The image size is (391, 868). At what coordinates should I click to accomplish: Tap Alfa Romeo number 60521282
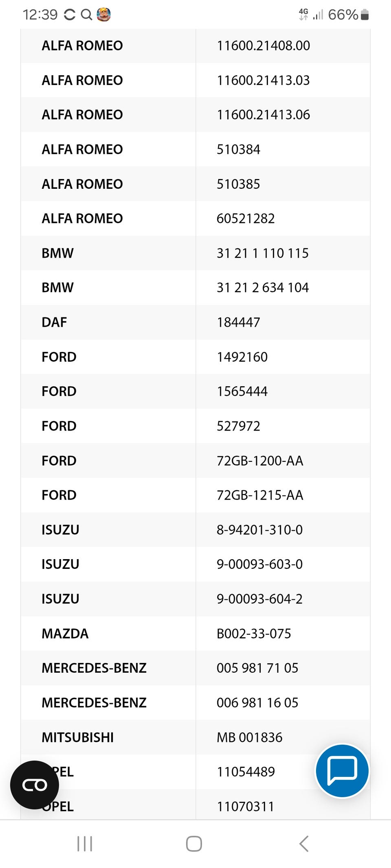pos(246,219)
